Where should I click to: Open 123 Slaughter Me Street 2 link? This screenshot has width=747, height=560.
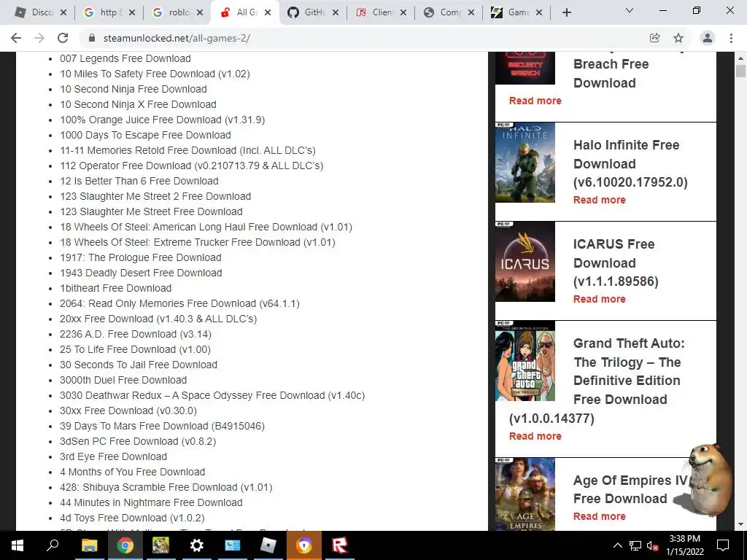155,196
